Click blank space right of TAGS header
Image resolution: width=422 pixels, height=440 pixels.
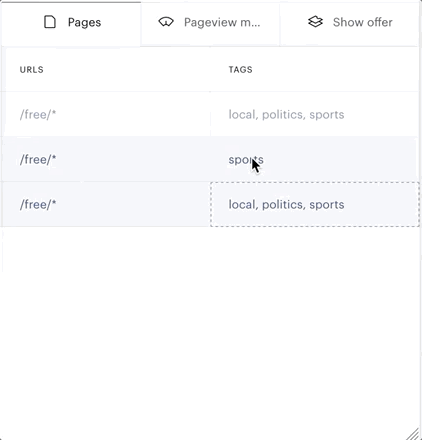coord(333,70)
